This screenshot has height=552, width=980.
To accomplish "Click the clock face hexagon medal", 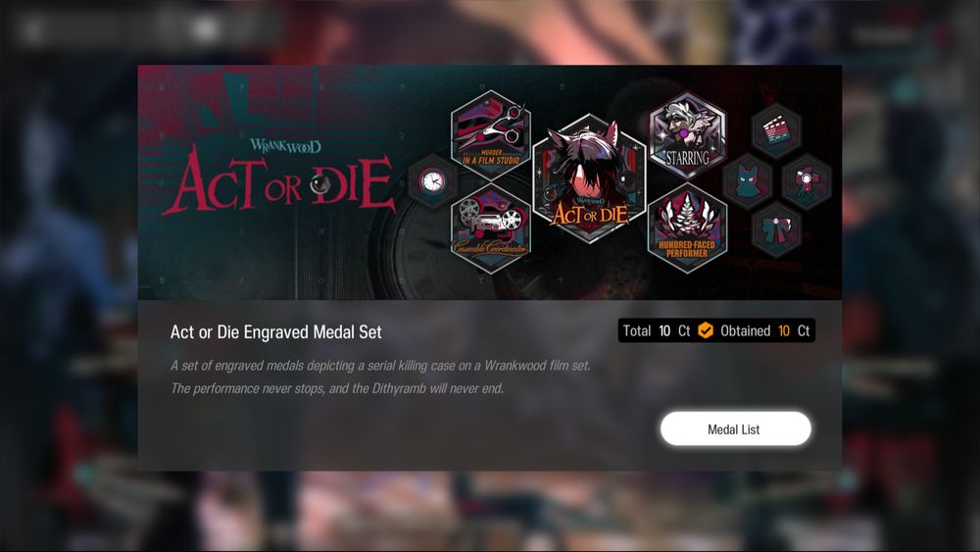I will (432, 182).
